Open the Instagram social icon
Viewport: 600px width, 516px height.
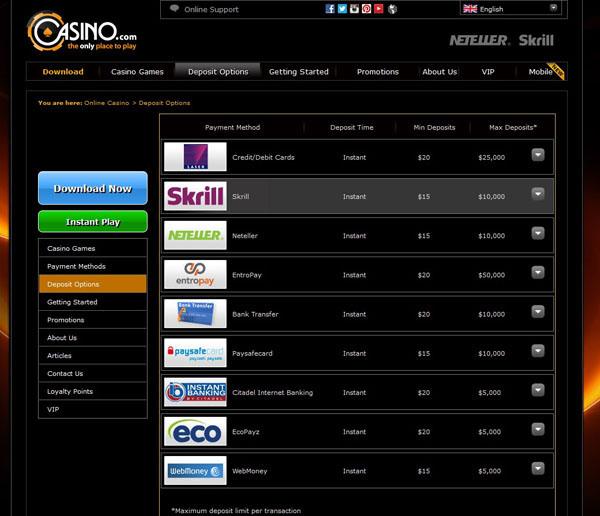pyautogui.click(x=354, y=8)
